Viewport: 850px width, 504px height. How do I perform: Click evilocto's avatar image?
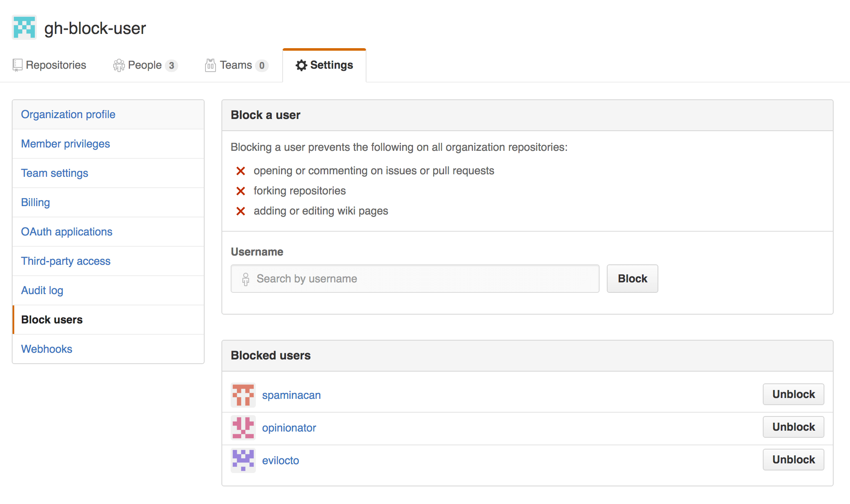[243, 460]
